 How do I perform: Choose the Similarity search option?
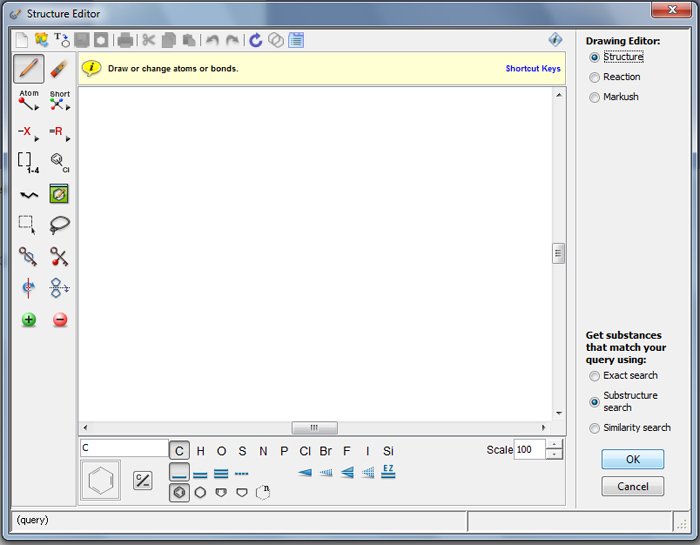coord(594,428)
